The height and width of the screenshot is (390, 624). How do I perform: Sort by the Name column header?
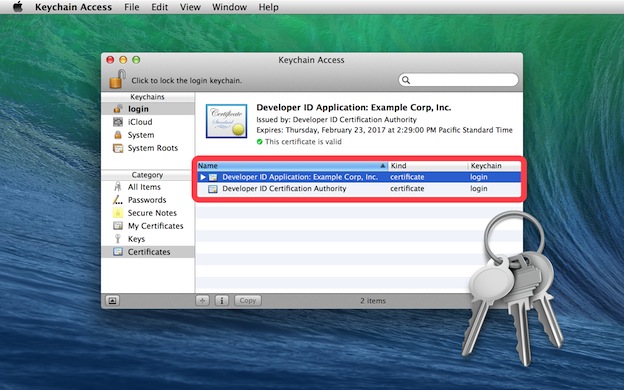point(292,166)
